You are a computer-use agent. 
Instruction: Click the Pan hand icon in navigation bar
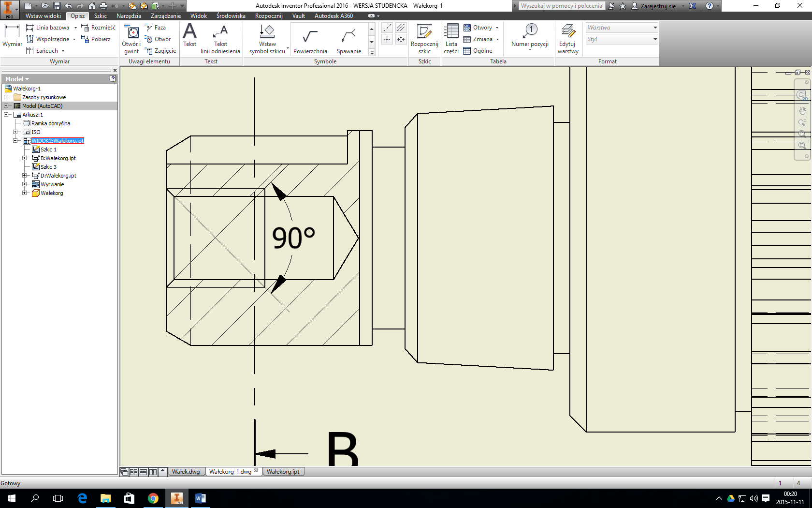point(802,110)
